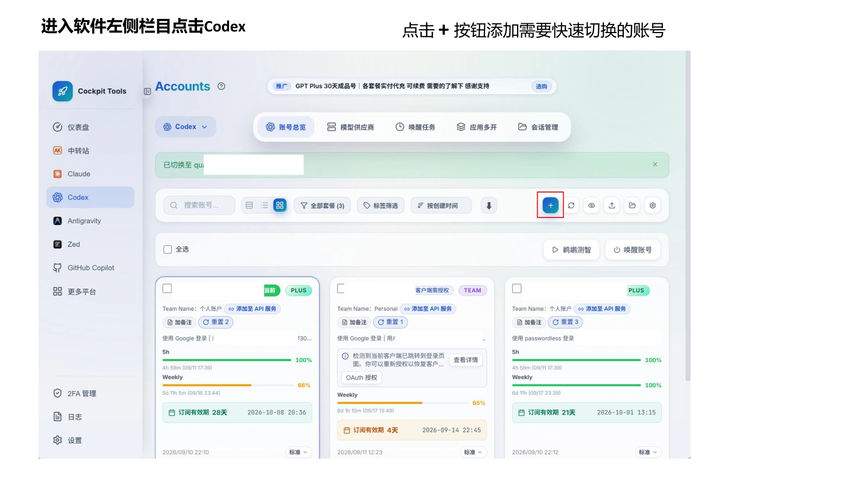The width and height of the screenshot is (868, 488).
Task: Open the 日志 logs page
Action: (x=90, y=417)
